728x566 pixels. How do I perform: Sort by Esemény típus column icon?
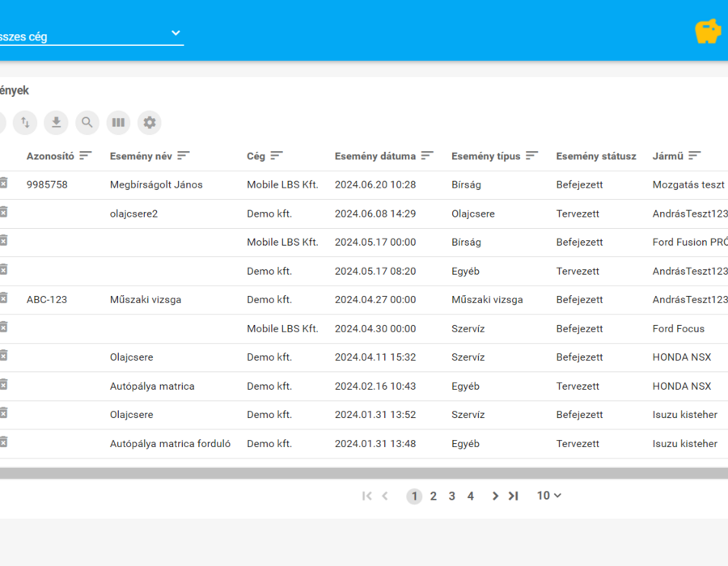[532, 155]
